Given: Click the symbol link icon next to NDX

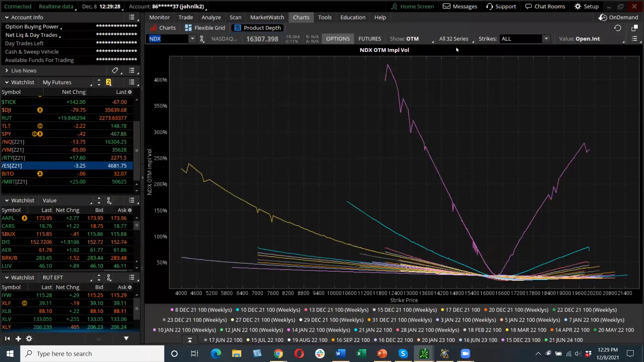Looking at the screenshot, I should coord(202,39).
